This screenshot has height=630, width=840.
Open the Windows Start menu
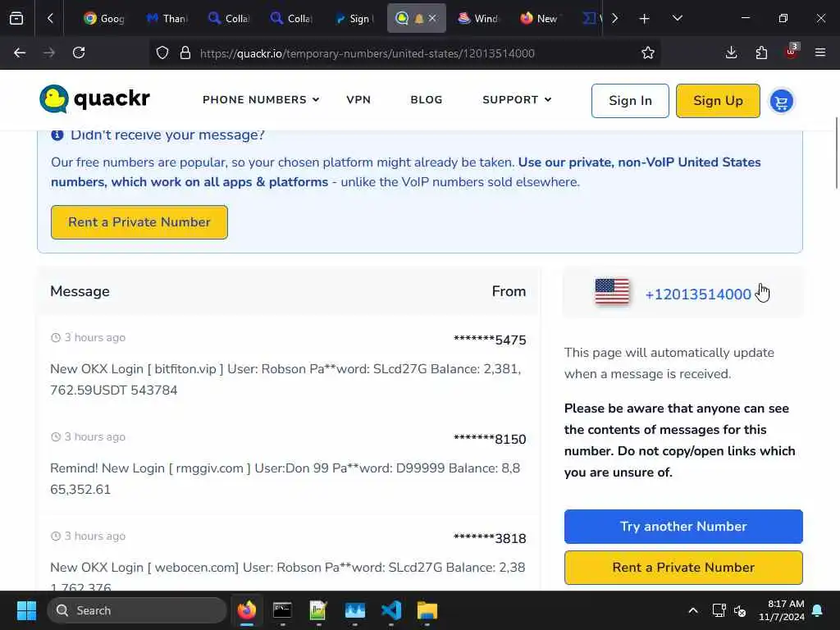point(26,610)
